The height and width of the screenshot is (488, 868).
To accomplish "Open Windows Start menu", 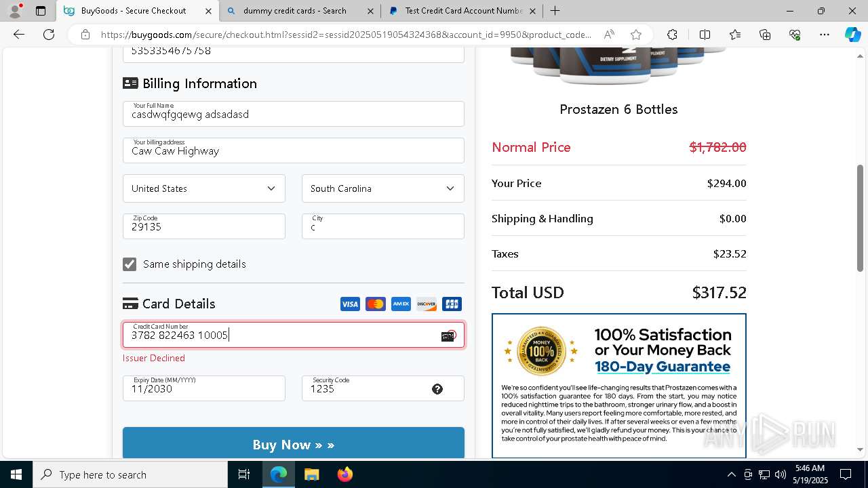I will [x=16, y=474].
